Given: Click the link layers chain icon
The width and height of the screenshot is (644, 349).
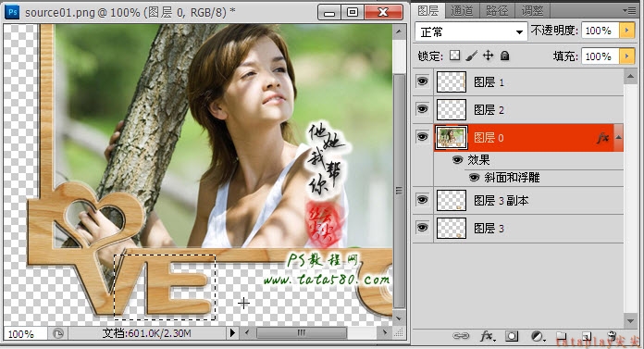Looking at the screenshot, I should [x=461, y=336].
